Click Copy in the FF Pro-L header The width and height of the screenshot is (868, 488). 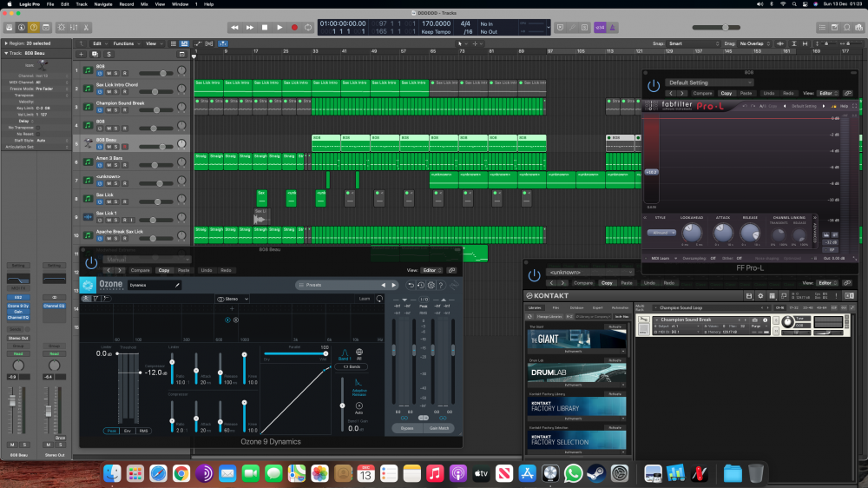click(x=726, y=93)
